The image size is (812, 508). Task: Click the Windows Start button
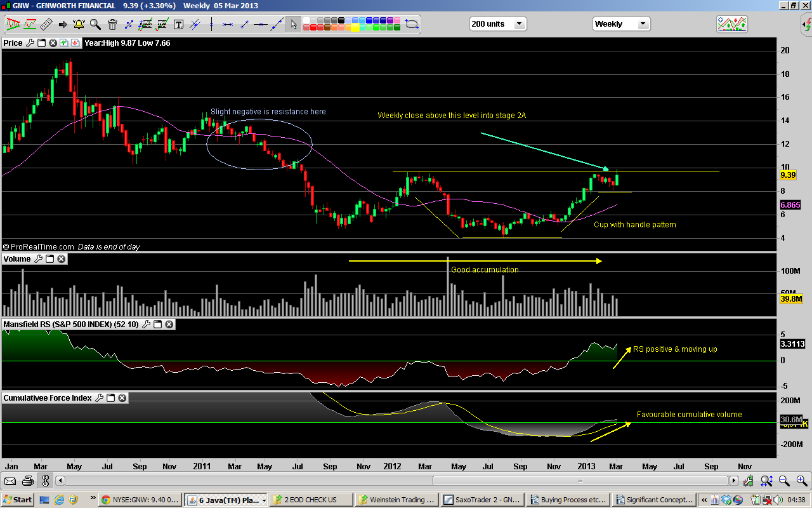click(x=18, y=500)
